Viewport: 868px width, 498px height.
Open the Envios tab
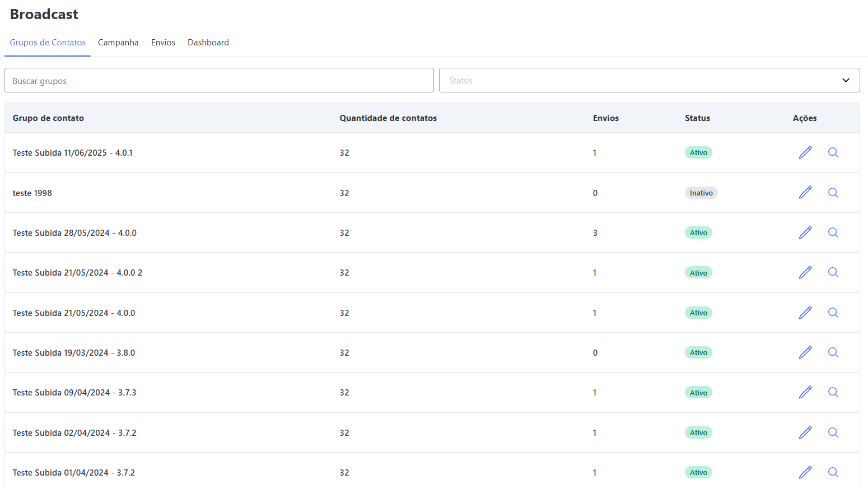[x=163, y=43]
